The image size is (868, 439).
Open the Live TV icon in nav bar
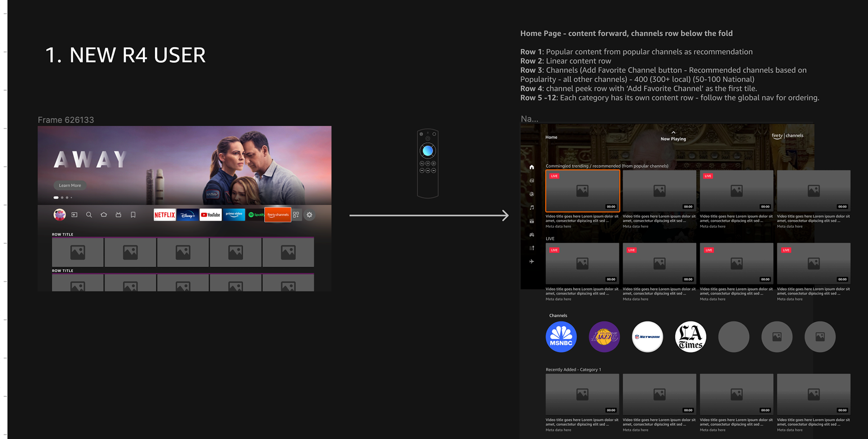tap(118, 215)
